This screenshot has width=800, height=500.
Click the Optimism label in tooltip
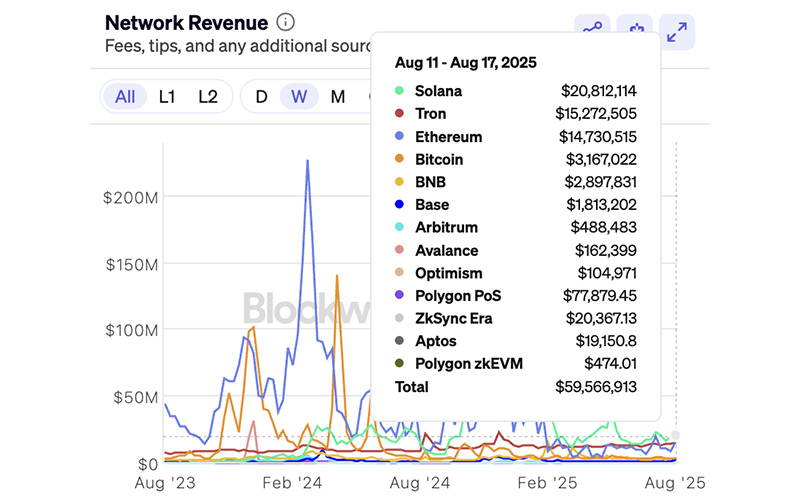(x=448, y=273)
